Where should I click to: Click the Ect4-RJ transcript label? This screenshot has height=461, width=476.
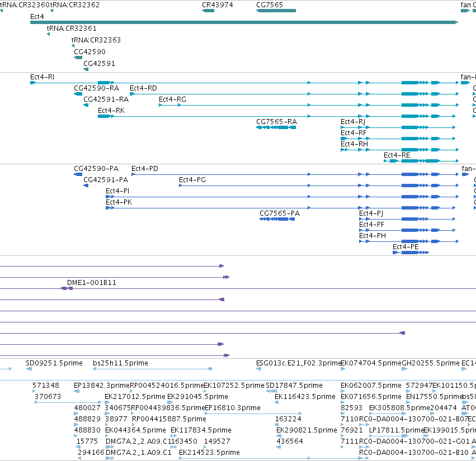point(353,122)
